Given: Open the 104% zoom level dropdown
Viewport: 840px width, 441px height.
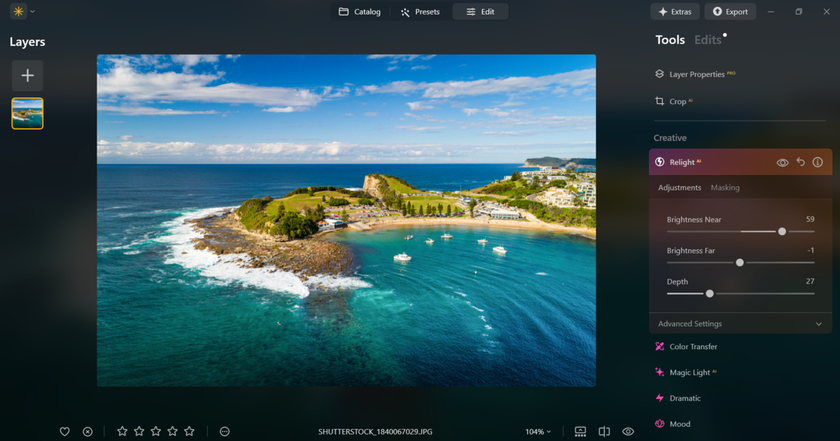Looking at the screenshot, I should tap(538, 431).
